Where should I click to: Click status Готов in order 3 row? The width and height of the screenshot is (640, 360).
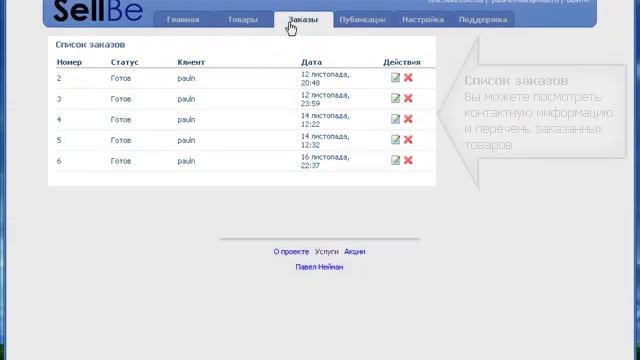121,99
